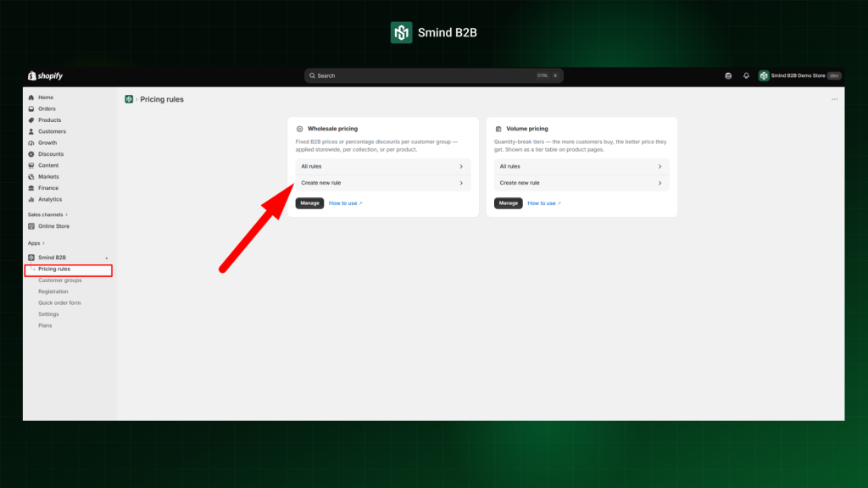
Task: Open How to use link for Wholesale pricing
Action: 346,203
